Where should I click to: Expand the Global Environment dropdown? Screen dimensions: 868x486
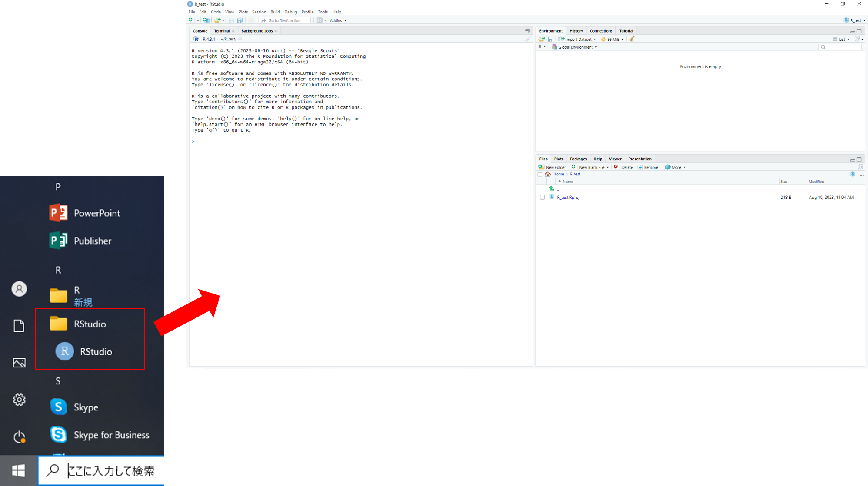click(x=575, y=47)
